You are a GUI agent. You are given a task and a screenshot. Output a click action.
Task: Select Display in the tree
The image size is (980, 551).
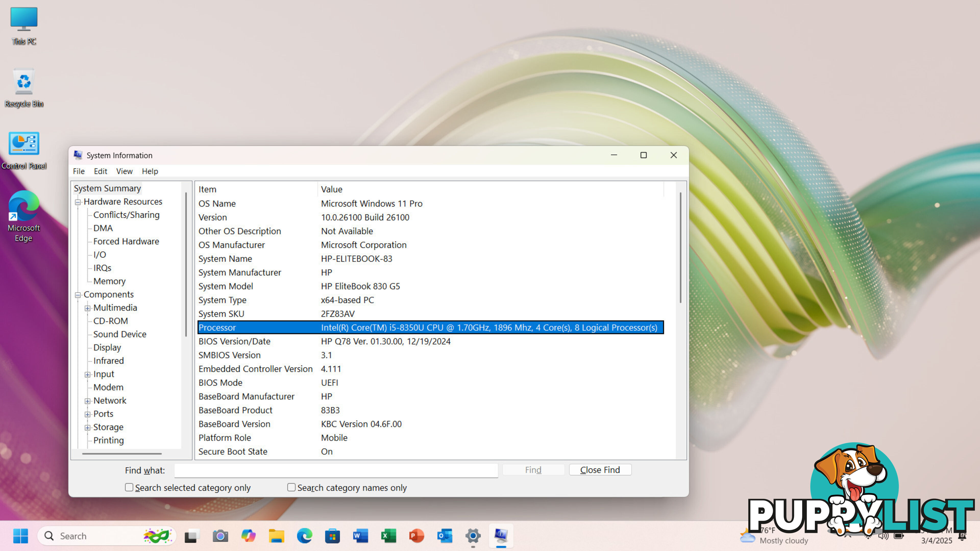107,347
